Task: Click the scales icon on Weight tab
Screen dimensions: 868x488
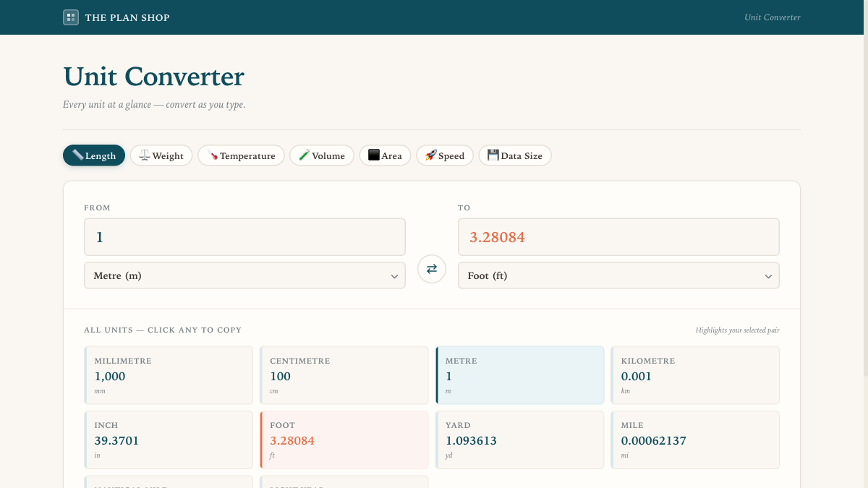Action: point(145,155)
